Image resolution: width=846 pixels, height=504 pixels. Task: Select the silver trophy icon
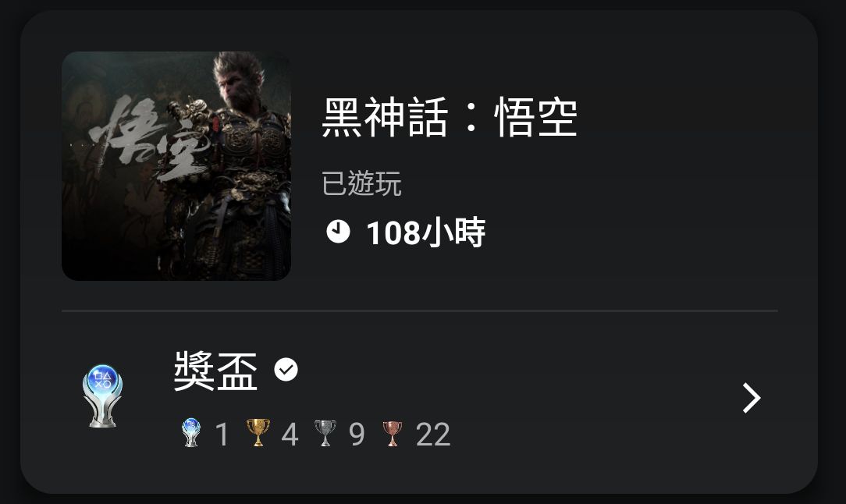[325, 433]
